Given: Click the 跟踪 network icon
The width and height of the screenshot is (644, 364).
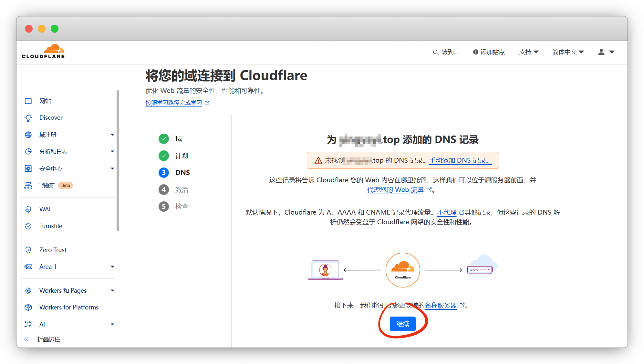Looking at the screenshot, I should 28,185.
